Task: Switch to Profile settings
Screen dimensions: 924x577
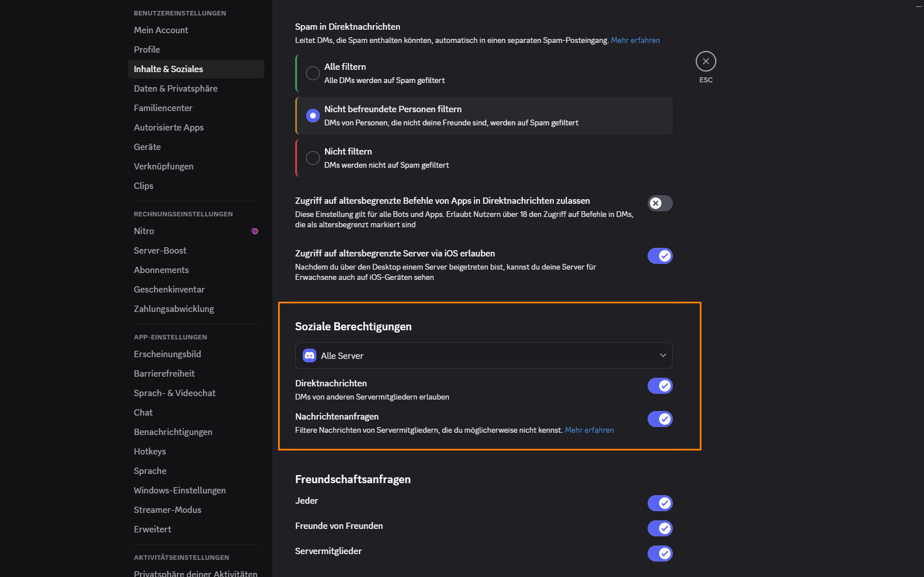Action: pos(146,49)
